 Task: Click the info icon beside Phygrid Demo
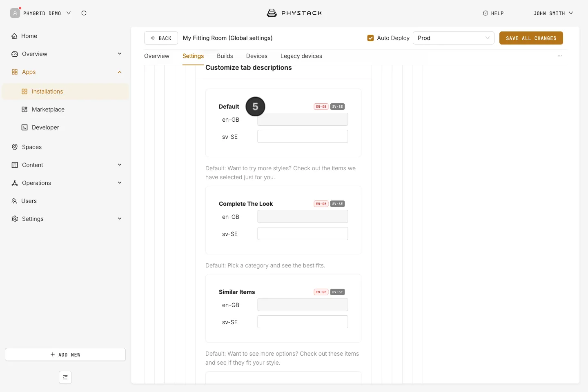84,13
